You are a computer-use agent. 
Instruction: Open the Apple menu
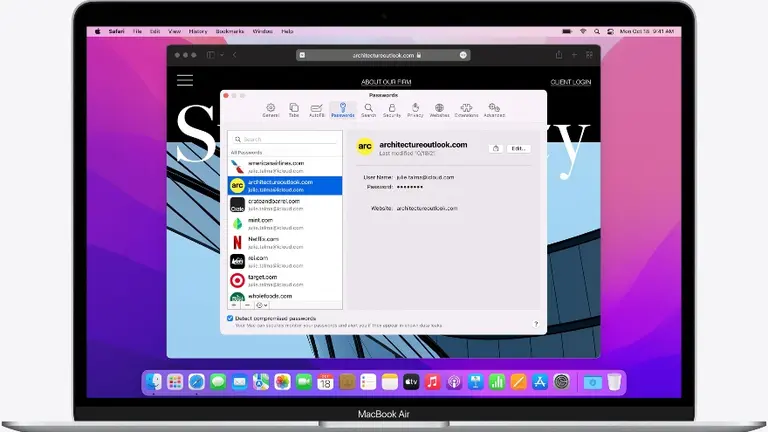(97, 31)
